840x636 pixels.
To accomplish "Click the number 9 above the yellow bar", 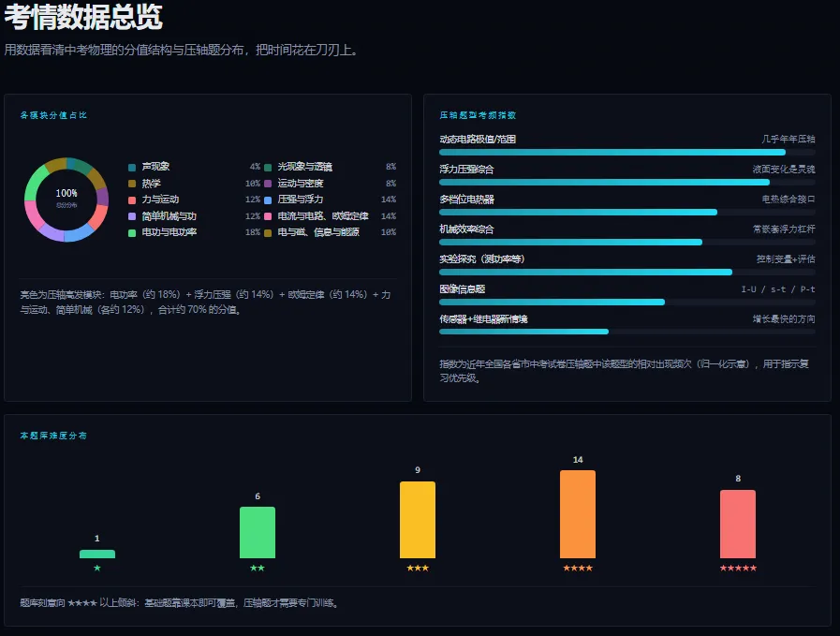I will click(x=418, y=470).
